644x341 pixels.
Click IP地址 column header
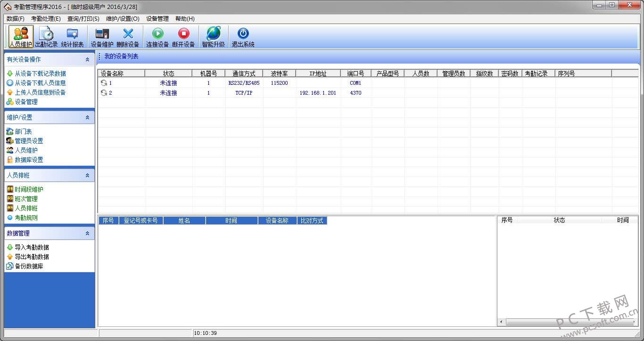coord(318,73)
